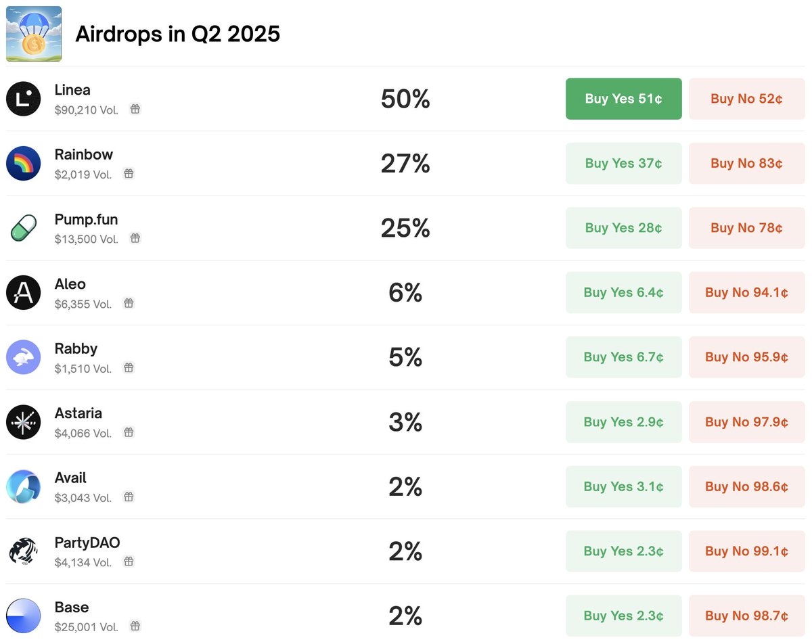Choose Buy No 78¢ for Pump.fun

pyautogui.click(x=747, y=228)
